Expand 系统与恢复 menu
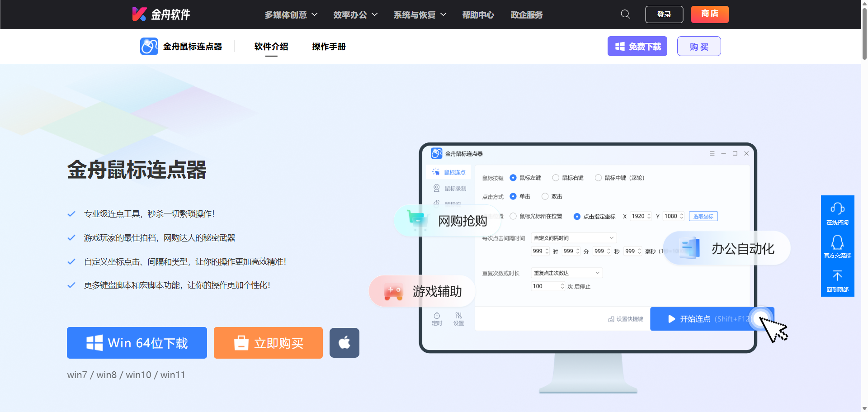Viewport: 868px width, 412px height. click(420, 14)
